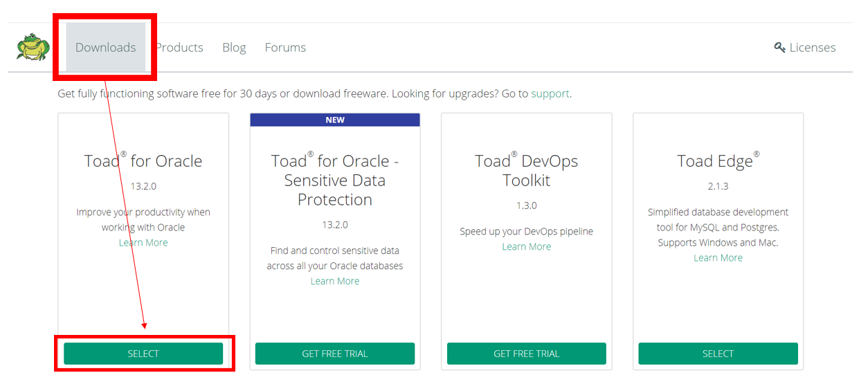Viewport: 868px width, 382px height.
Task: Click the Toad frog logo
Action: (x=33, y=47)
